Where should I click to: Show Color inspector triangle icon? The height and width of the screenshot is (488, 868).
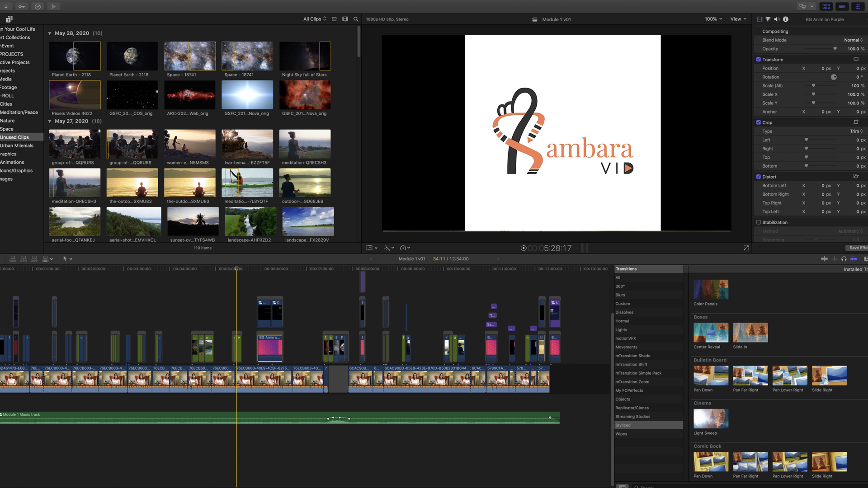click(x=768, y=19)
